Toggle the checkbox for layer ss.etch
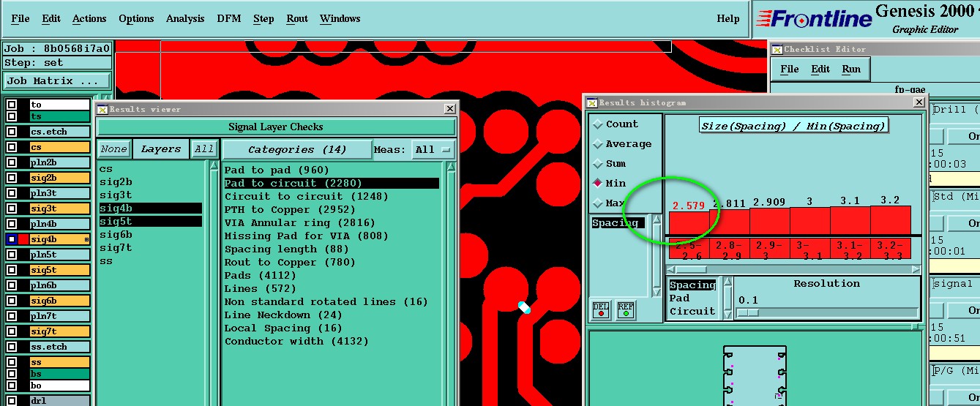Screen dimensions: 980x406 pos(12,347)
